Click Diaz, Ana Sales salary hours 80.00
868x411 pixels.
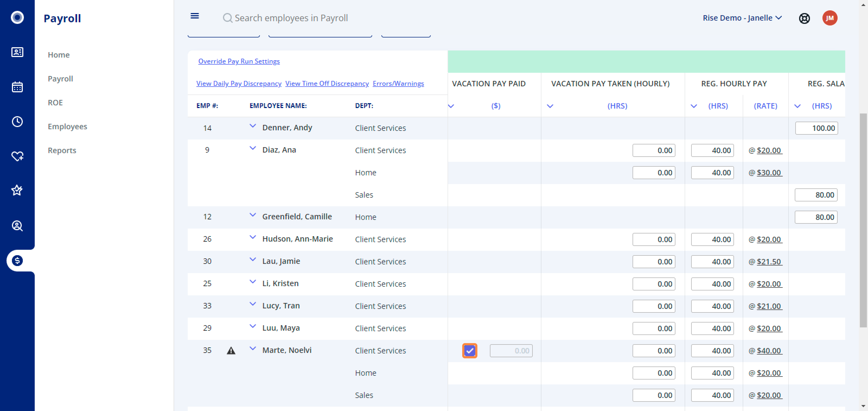click(x=816, y=195)
